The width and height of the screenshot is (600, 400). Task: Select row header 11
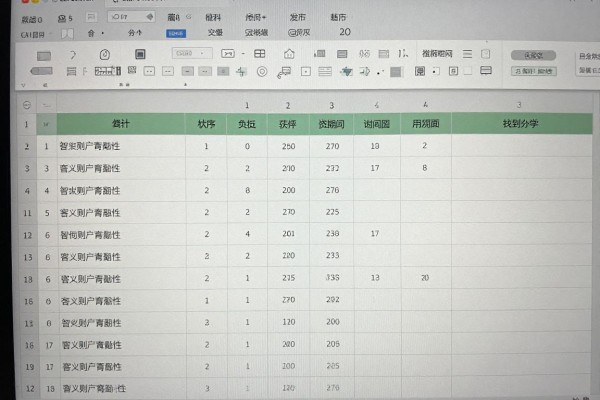click(x=27, y=213)
